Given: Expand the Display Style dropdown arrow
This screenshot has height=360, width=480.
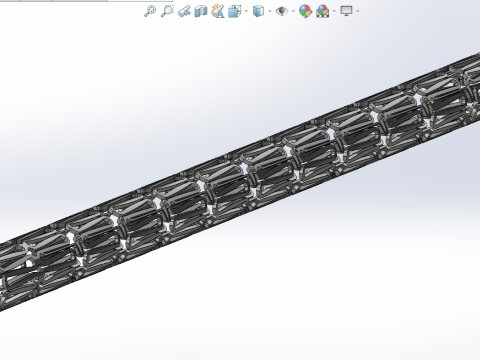Looking at the screenshot, I should [269, 11].
